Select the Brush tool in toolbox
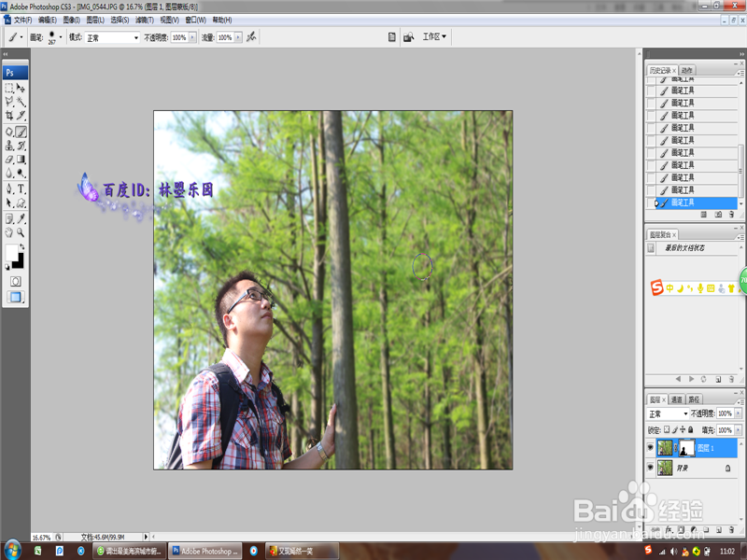Viewport: 747px width, 560px height. (21, 132)
